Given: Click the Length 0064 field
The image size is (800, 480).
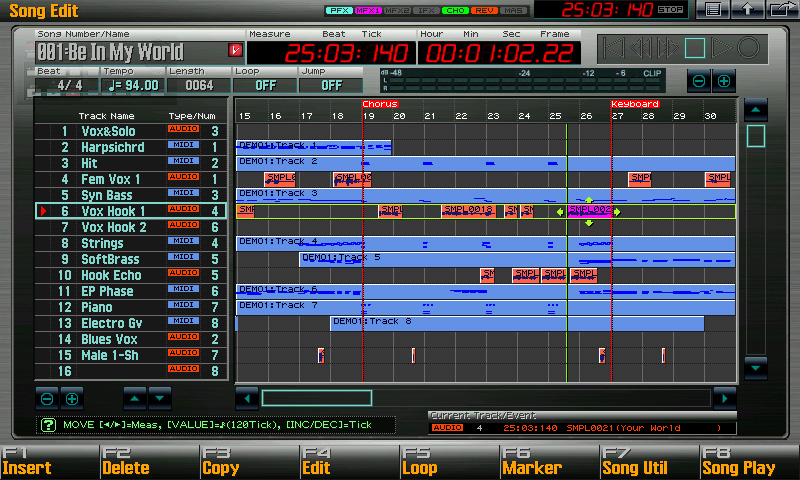Looking at the screenshot, I should pyautogui.click(x=199, y=85).
